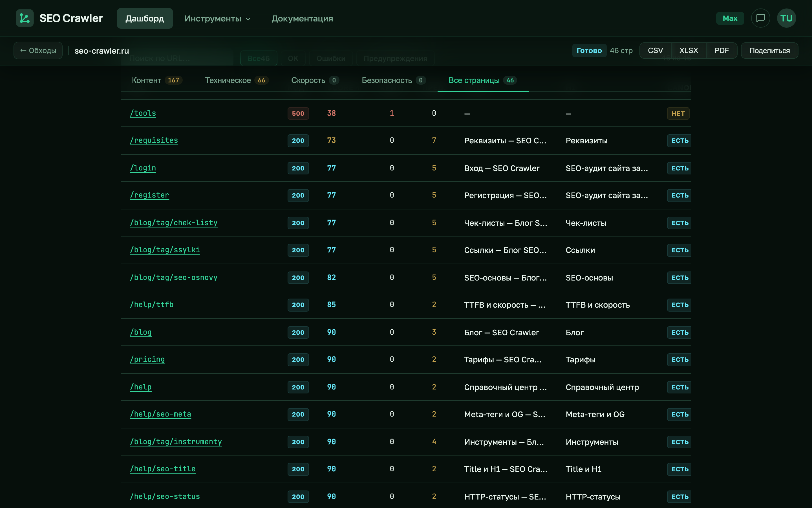Screen dimensions: 812x508
Task: Open the /blog page link
Action: [x=141, y=332]
